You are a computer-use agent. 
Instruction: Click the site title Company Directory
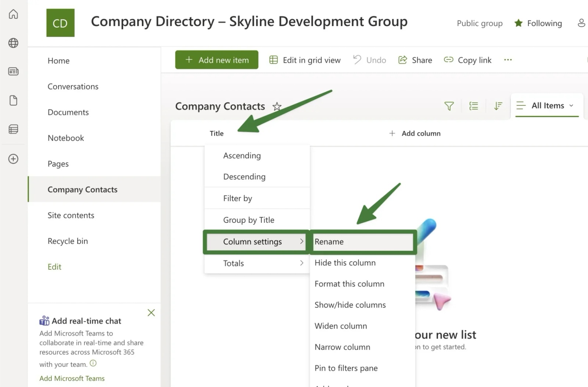click(x=249, y=21)
